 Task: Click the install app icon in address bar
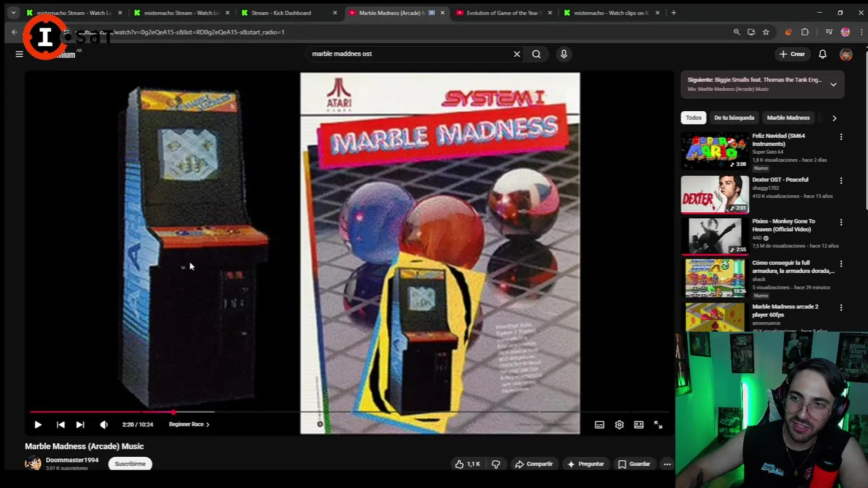751,32
